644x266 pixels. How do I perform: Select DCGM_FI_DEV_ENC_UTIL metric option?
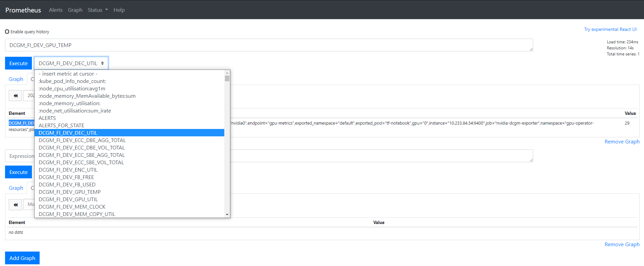[129, 170]
